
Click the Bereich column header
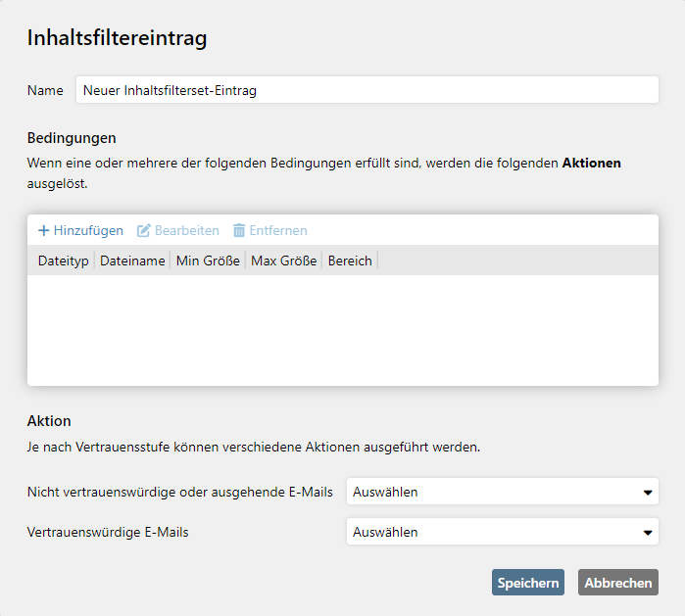pyautogui.click(x=350, y=261)
